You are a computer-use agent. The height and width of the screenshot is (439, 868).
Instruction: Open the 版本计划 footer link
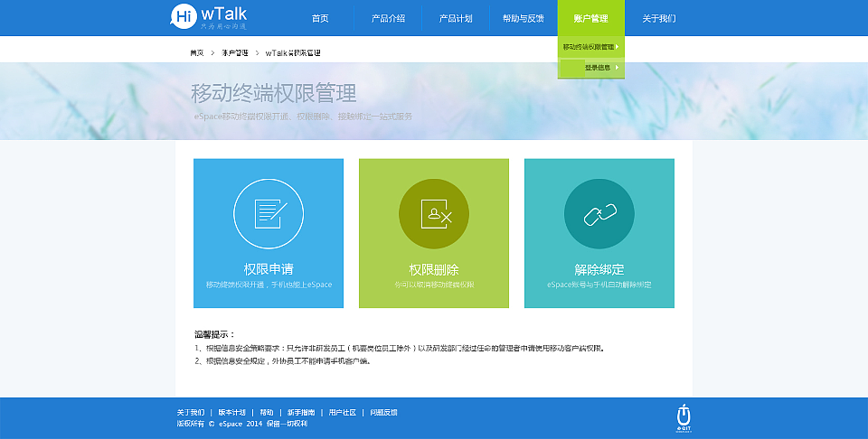[231, 413]
